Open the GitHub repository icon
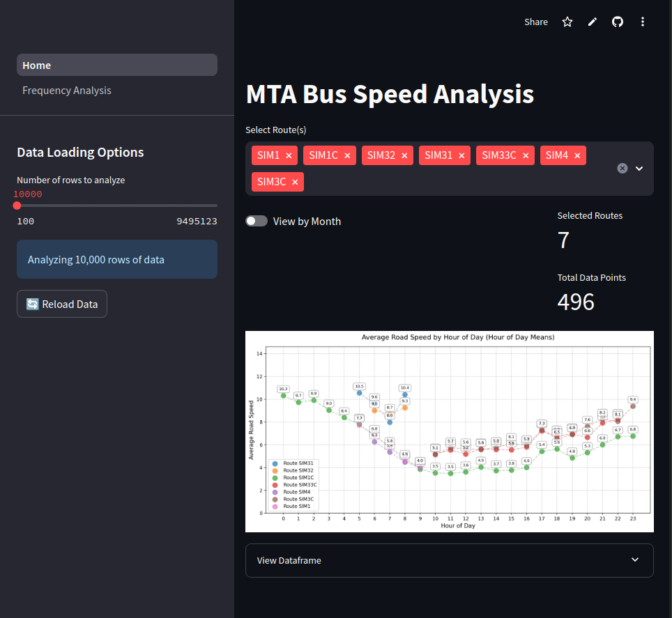The width and height of the screenshot is (672, 618). pos(617,22)
